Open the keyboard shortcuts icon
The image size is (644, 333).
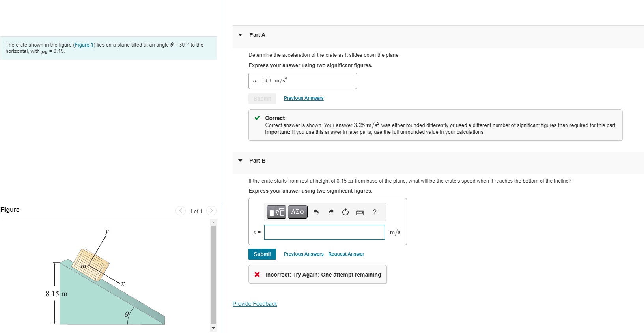[x=360, y=213]
